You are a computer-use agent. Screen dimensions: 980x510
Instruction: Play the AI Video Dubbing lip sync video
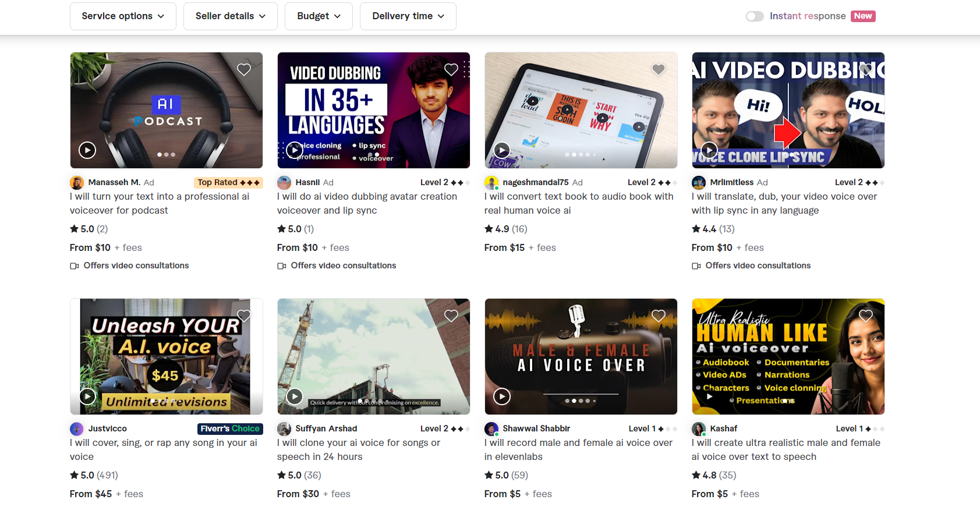point(709,150)
